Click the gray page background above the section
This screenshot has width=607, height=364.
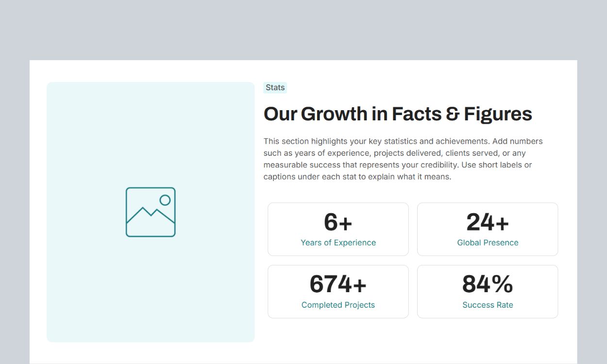[303, 29]
